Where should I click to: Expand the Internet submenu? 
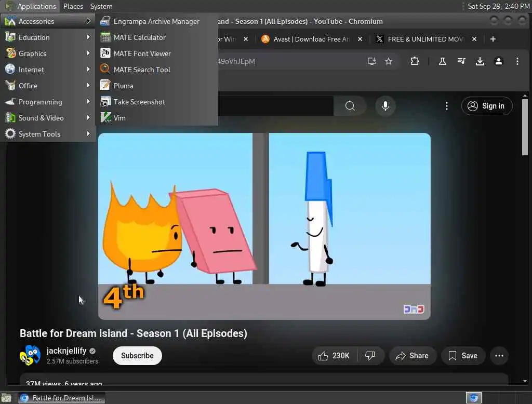[48, 70]
